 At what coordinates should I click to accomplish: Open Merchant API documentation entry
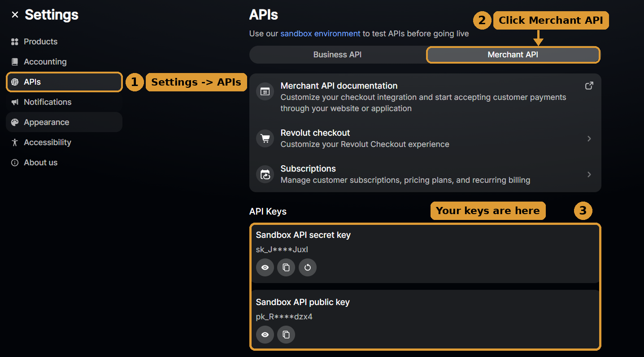point(425,97)
